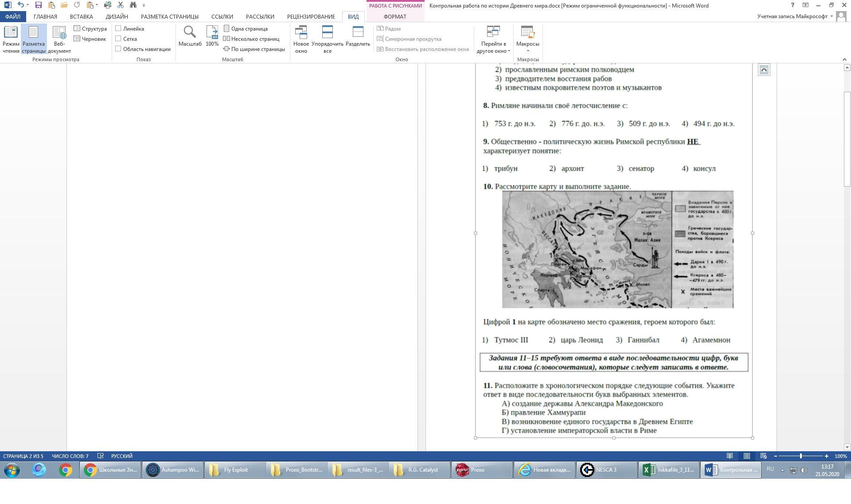The image size is (851, 504).
Task: Select По ширине страницы option
Action: 254,49
